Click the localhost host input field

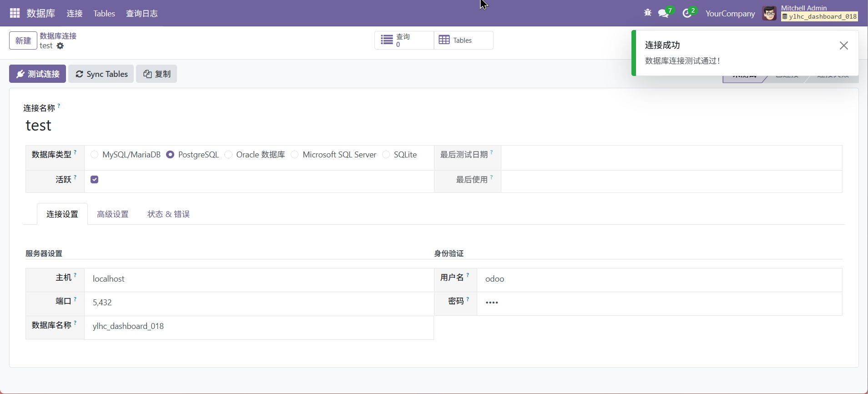pos(258,279)
